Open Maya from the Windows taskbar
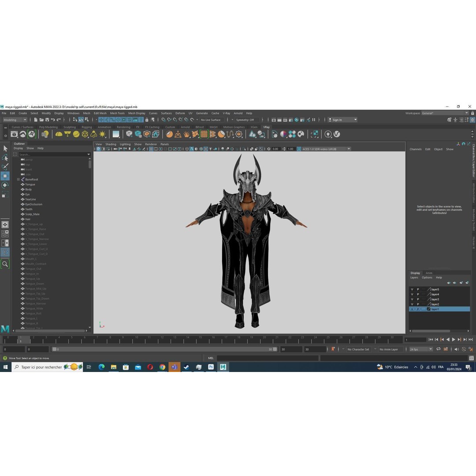476x476 pixels. (x=223, y=367)
